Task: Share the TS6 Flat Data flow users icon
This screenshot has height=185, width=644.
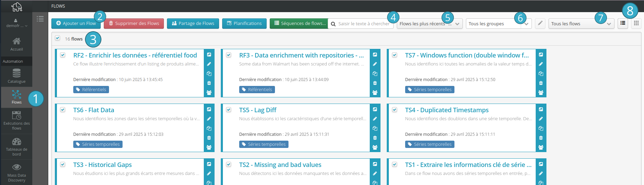Action: [209, 147]
